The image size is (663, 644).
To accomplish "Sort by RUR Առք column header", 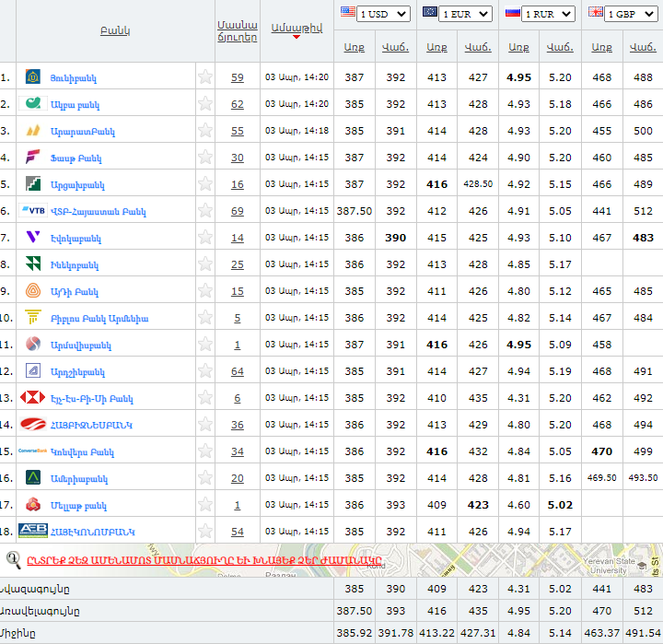I will pyautogui.click(x=518, y=47).
